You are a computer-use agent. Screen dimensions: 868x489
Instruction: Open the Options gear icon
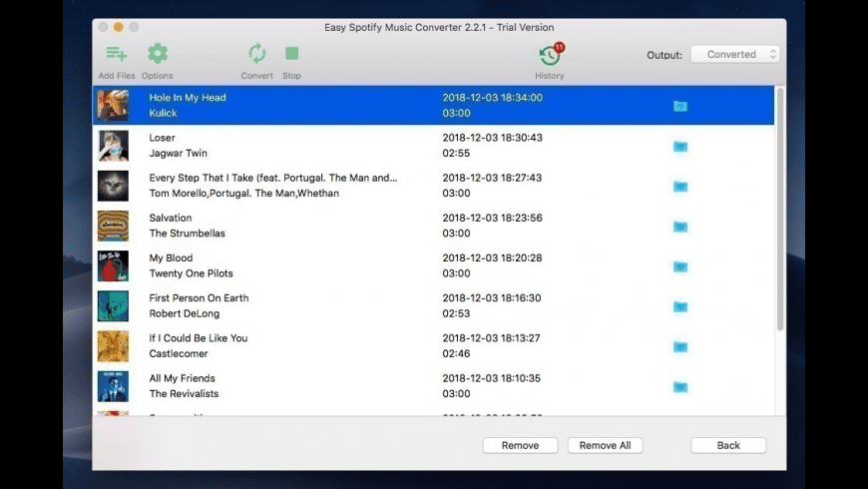(158, 54)
